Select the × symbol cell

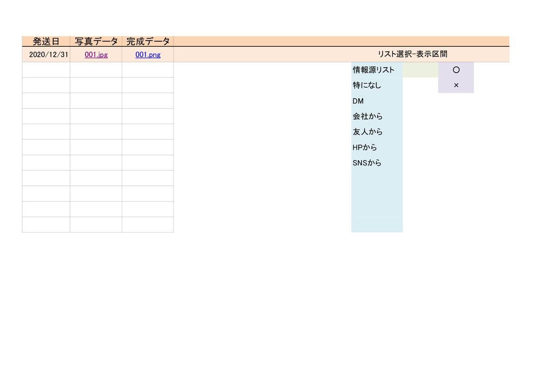456,85
